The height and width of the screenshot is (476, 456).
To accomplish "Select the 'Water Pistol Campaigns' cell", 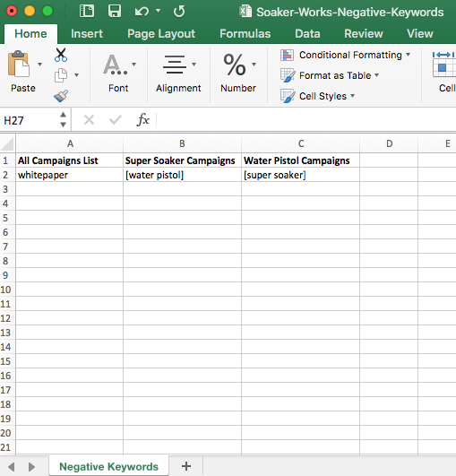I will point(301,160).
